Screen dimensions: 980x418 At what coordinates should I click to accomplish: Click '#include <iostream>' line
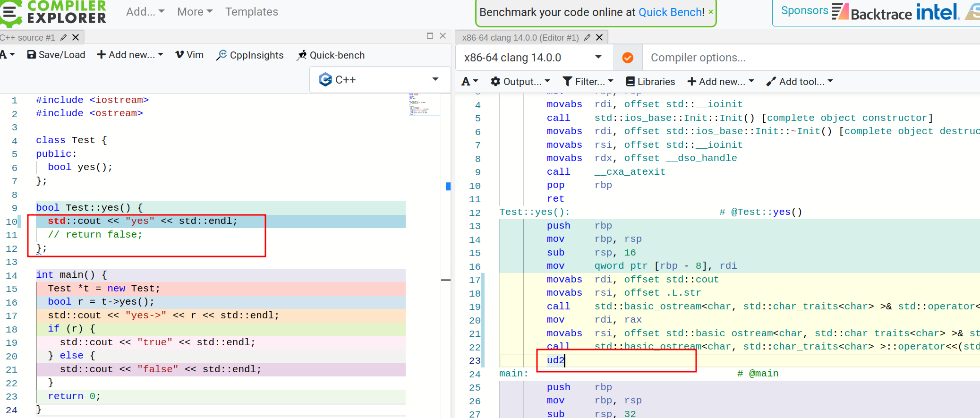click(93, 100)
